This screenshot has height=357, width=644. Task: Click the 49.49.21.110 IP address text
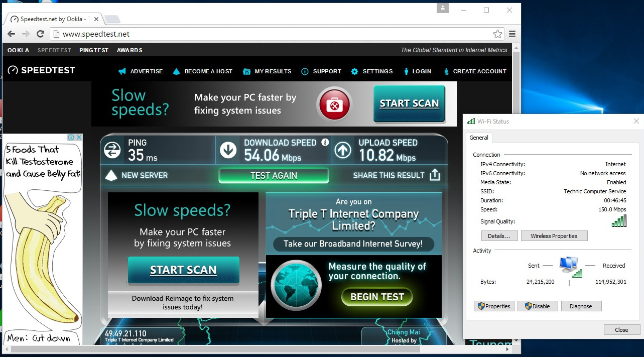coord(125,333)
